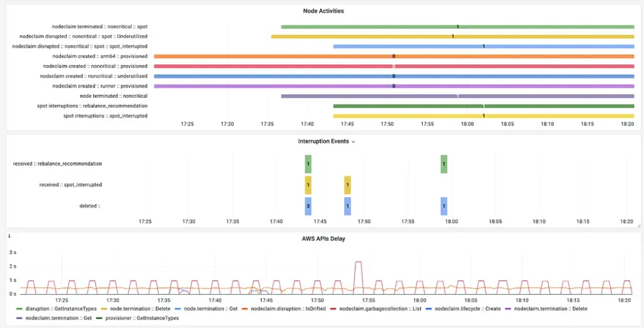Click the rebalance_recommendation event bar near 18:00

pos(444,164)
